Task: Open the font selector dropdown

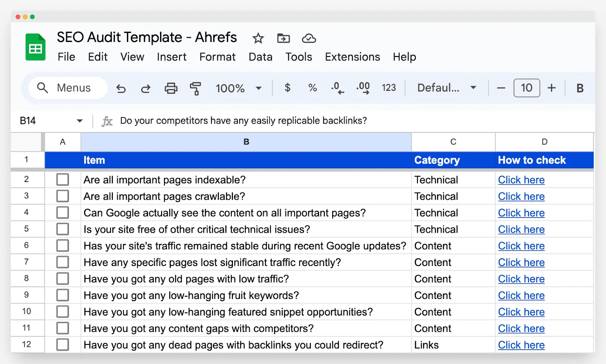Action: (x=473, y=88)
